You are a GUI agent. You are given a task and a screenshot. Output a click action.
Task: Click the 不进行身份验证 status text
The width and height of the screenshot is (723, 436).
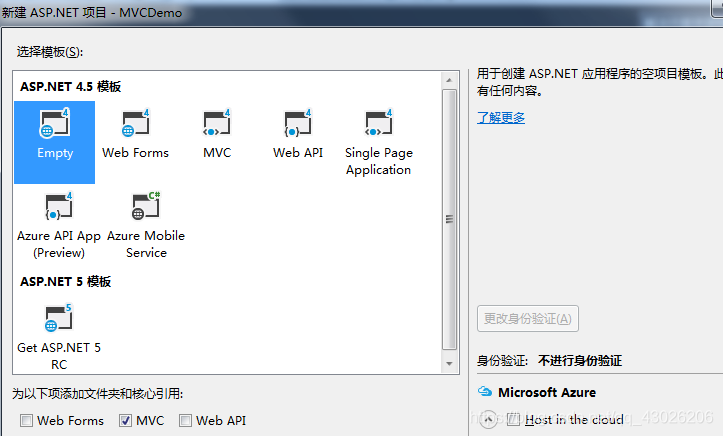pos(580,360)
